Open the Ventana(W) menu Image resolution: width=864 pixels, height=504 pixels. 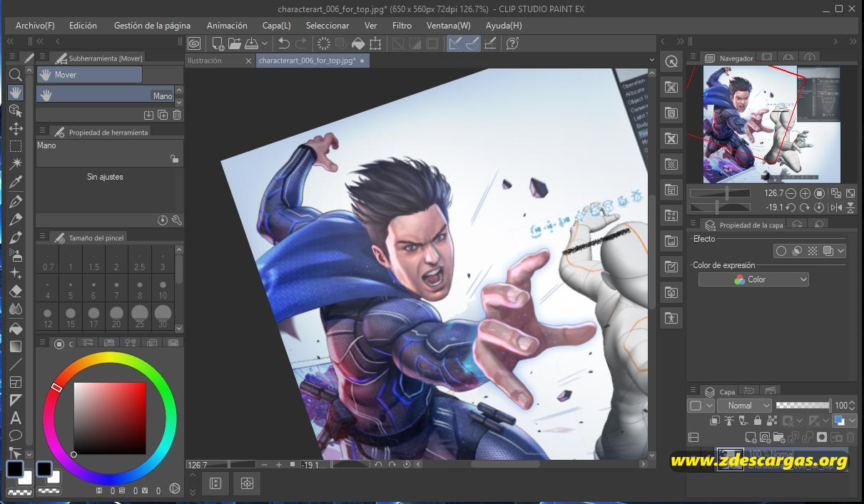click(x=448, y=25)
